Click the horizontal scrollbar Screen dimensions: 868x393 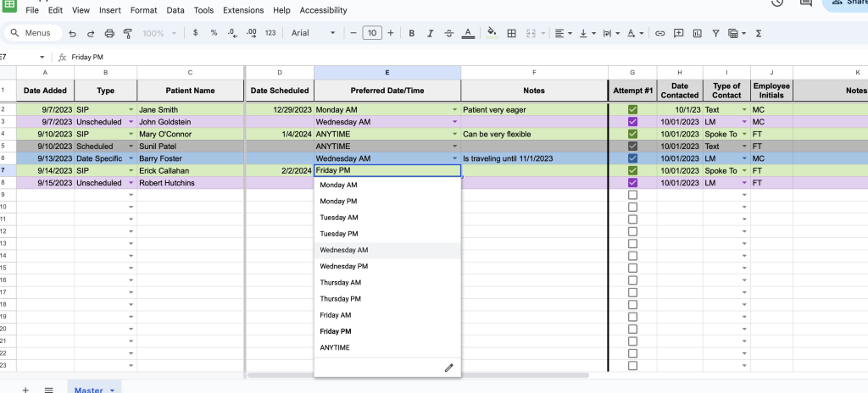(x=419, y=375)
